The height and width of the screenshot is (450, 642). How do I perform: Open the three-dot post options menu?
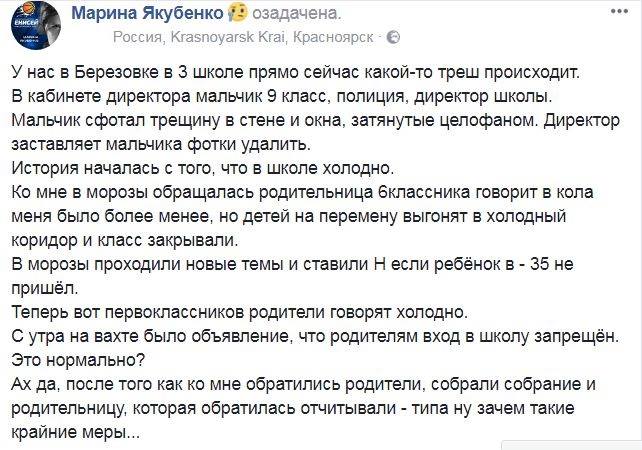pyautogui.click(x=619, y=11)
